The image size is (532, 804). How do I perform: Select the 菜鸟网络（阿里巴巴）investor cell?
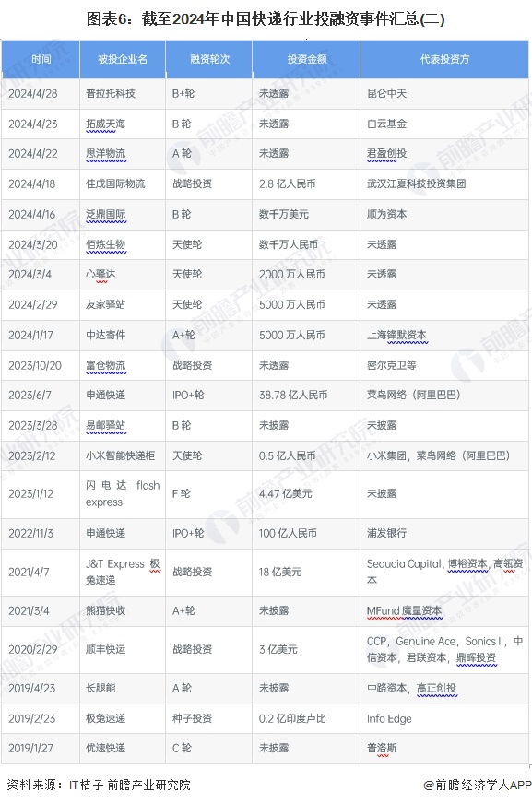(444, 396)
